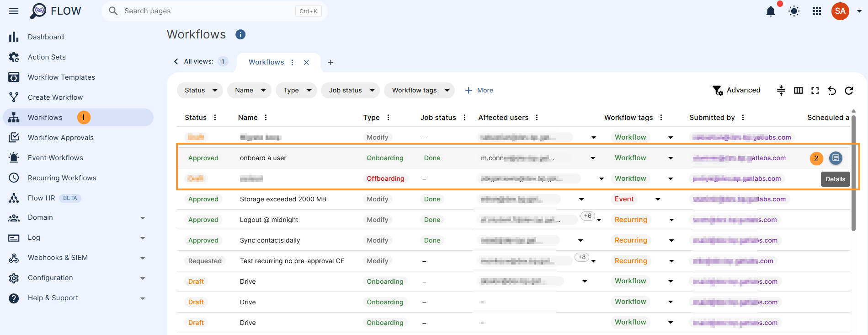Open the hamburger navigation menu

click(x=14, y=11)
